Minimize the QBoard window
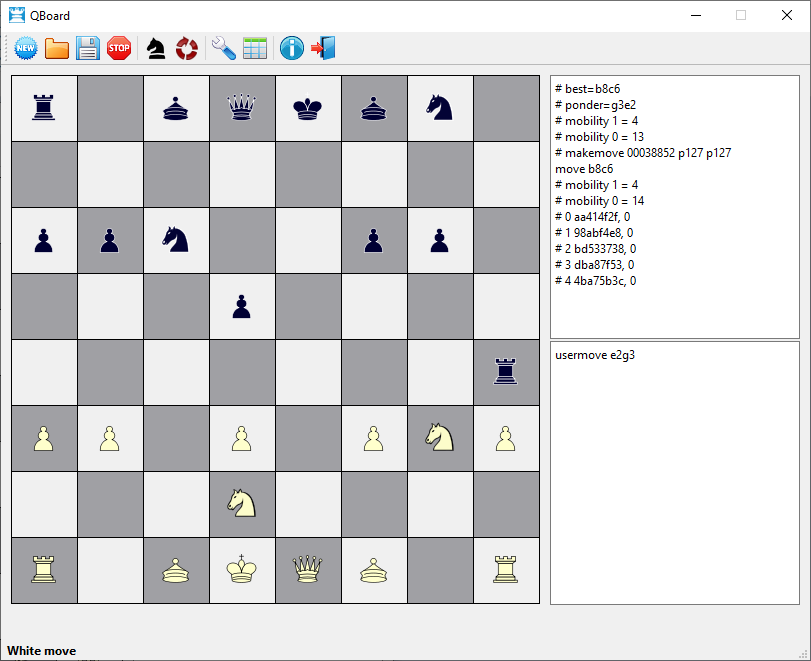The image size is (811, 661). click(x=696, y=16)
